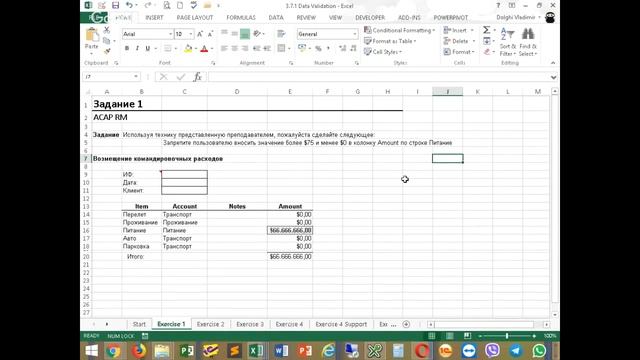Center cell text horizontally
This screenshot has height=360, width=640.
[x=235, y=49]
